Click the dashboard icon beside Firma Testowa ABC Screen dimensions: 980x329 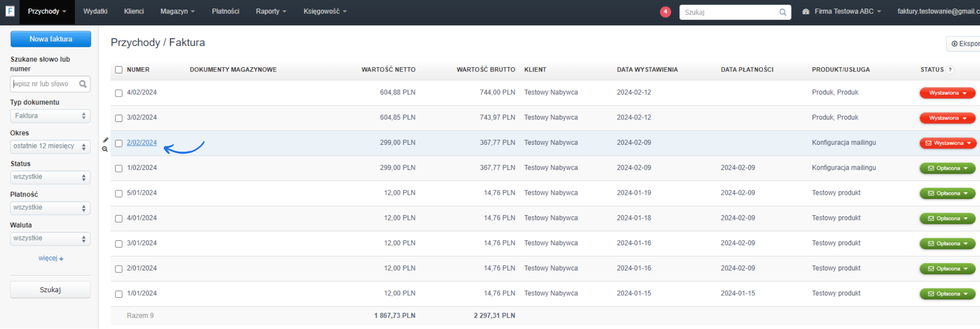click(805, 12)
